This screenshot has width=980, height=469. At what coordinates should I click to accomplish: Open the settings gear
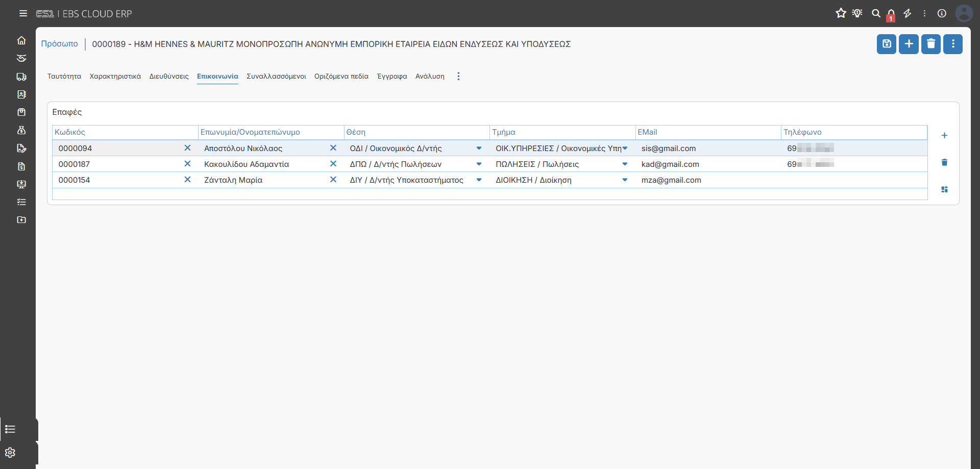tap(10, 453)
